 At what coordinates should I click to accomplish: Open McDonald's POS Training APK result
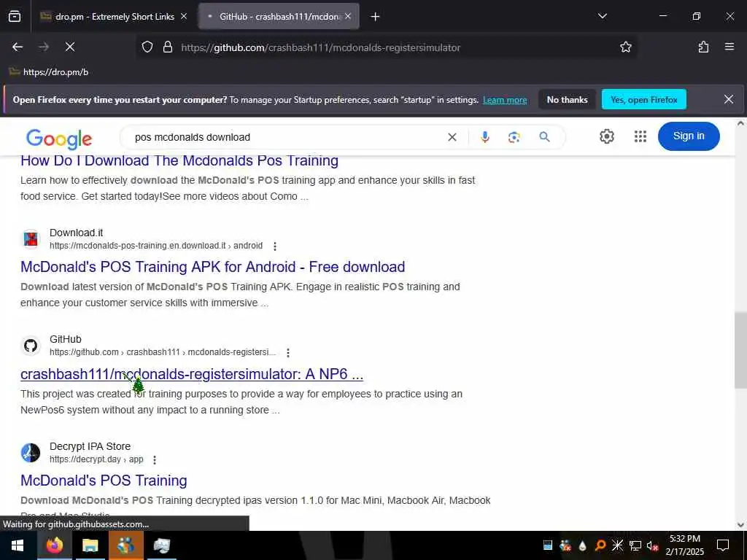tap(212, 267)
